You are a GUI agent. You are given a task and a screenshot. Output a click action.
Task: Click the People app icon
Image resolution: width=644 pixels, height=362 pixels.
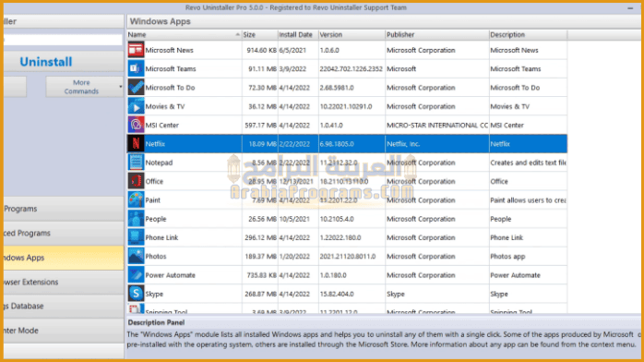136,219
